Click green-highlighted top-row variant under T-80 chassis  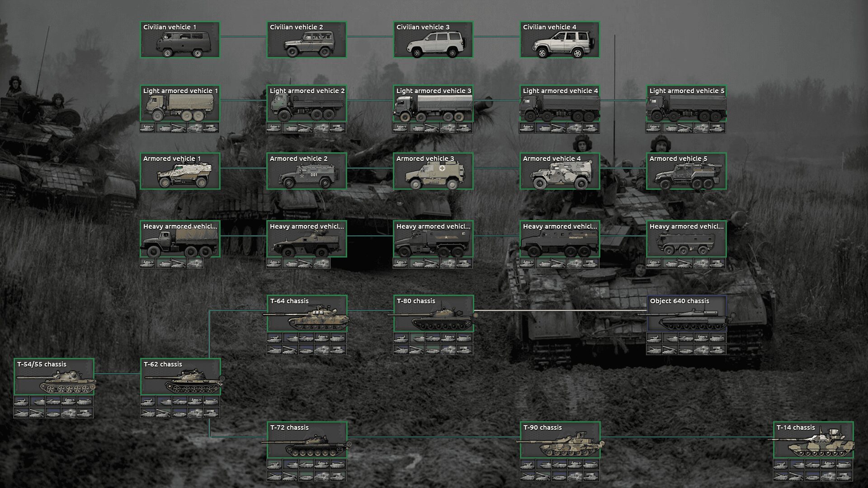pyautogui.click(x=417, y=338)
